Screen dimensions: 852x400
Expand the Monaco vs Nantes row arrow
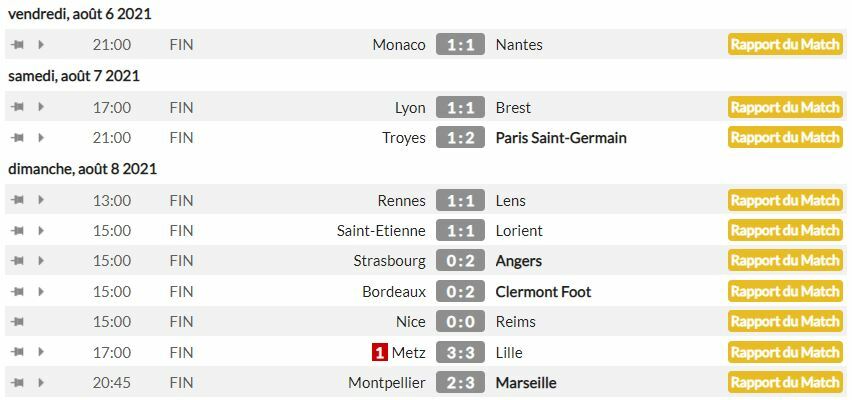pos(41,45)
